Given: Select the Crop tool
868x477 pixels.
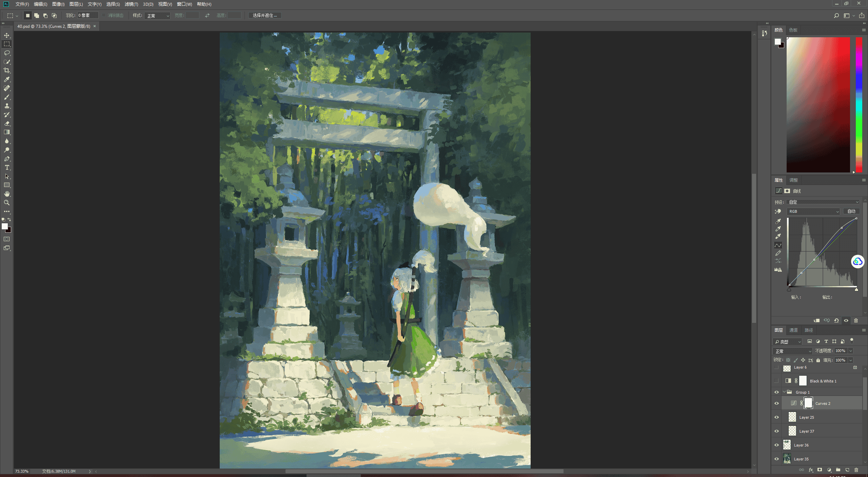Looking at the screenshot, I should pyautogui.click(x=7, y=70).
